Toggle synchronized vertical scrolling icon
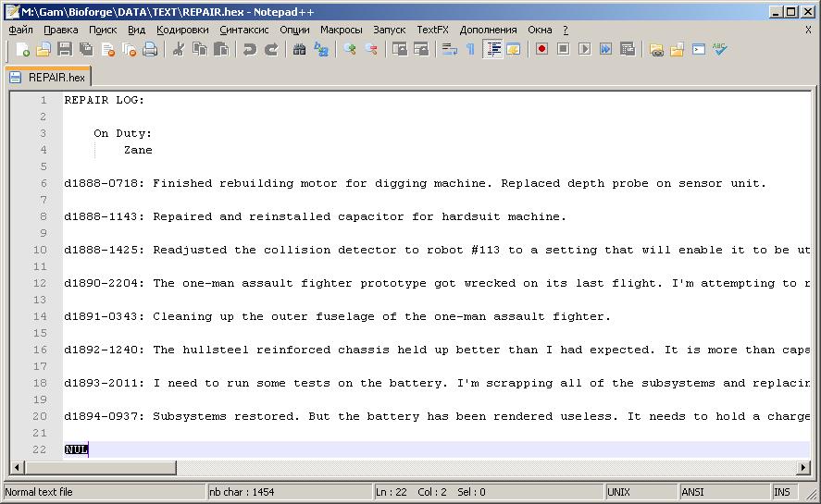The image size is (821, 504). pyautogui.click(x=400, y=50)
